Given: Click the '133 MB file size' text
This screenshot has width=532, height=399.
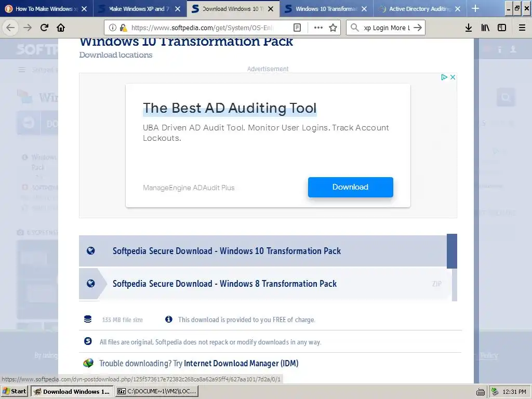Looking at the screenshot, I should click(x=123, y=320).
